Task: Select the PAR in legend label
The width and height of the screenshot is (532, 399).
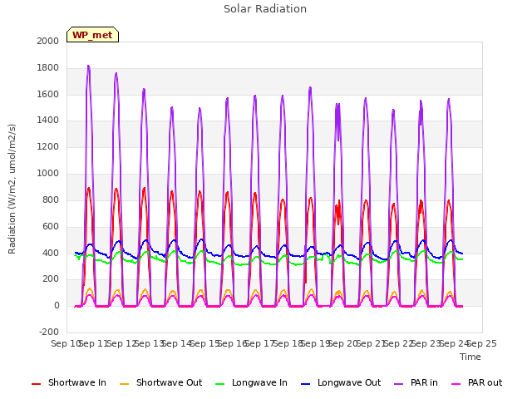Action: (x=424, y=382)
